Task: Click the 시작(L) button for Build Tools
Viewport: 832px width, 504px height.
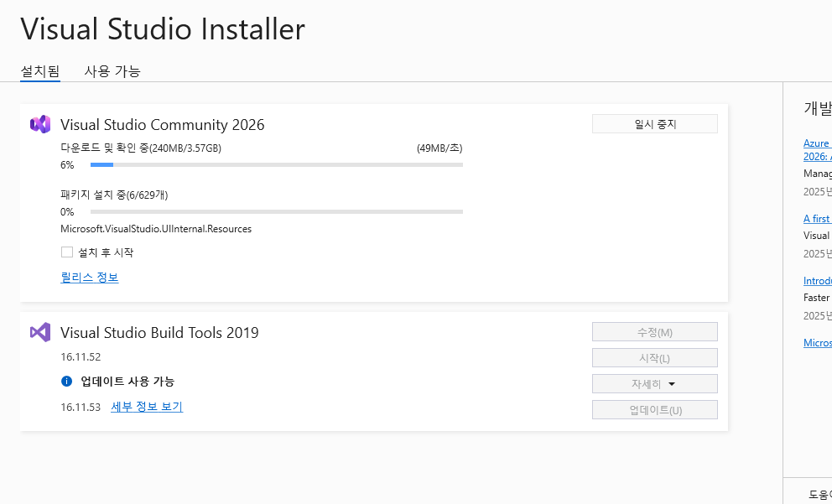Action: (x=655, y=358)
